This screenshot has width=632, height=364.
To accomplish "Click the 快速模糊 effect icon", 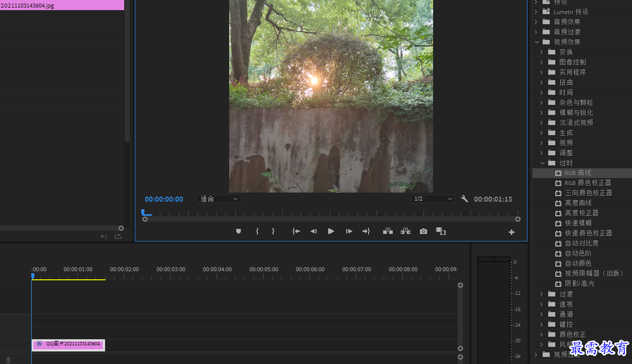I will coord(558,223).
